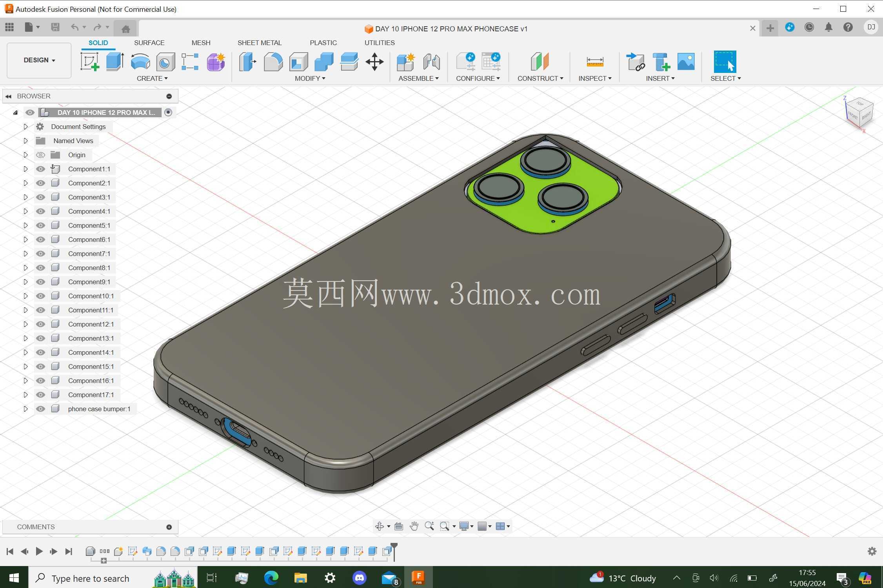Screen dimensions: 883x588
Task: Open the Change Parameters table tool
Action: [491, 62]
